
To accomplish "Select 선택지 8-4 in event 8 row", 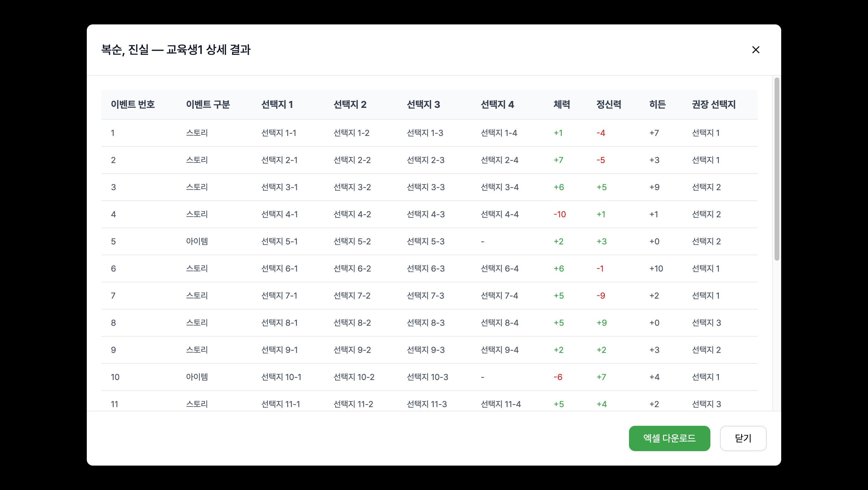I will (x=500, y=322).
